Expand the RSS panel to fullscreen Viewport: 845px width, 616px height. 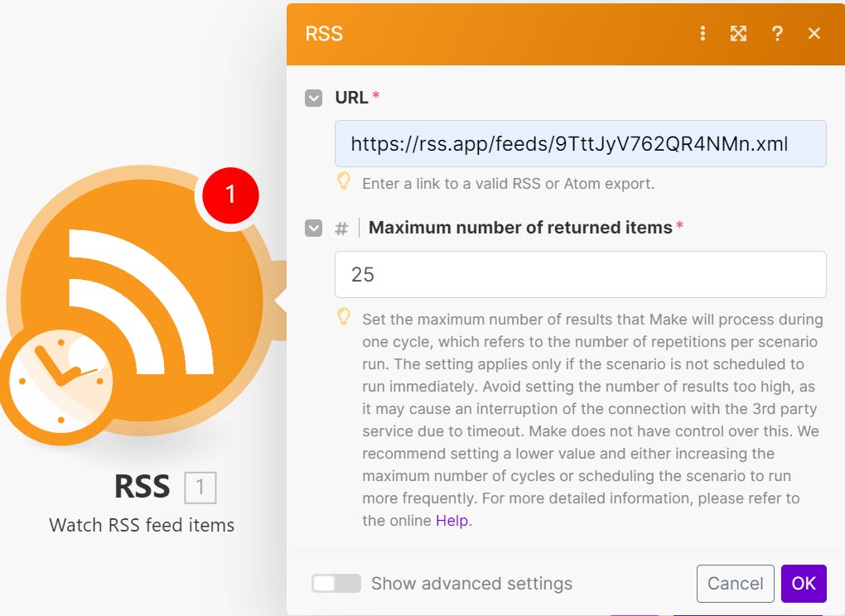click(738, 33)
